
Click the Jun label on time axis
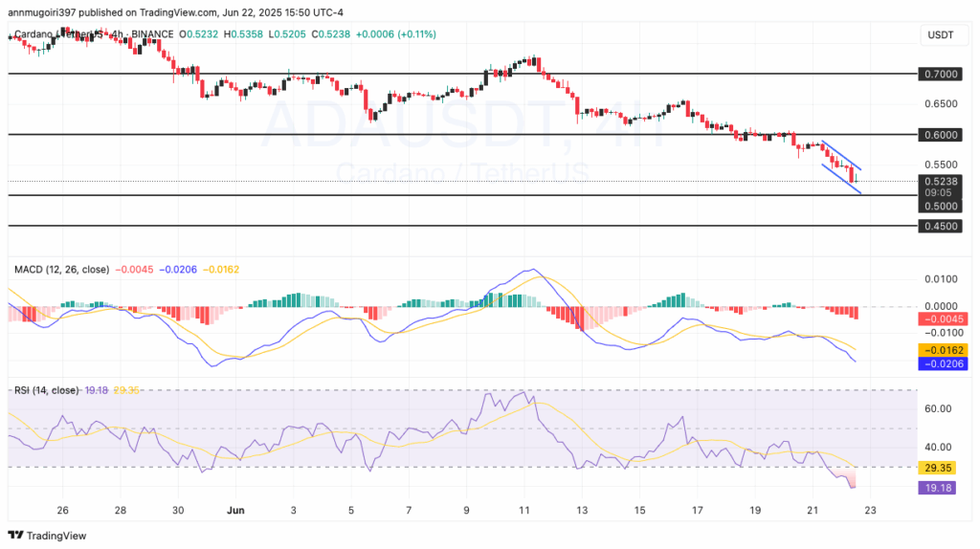click(x=235, y=511)
